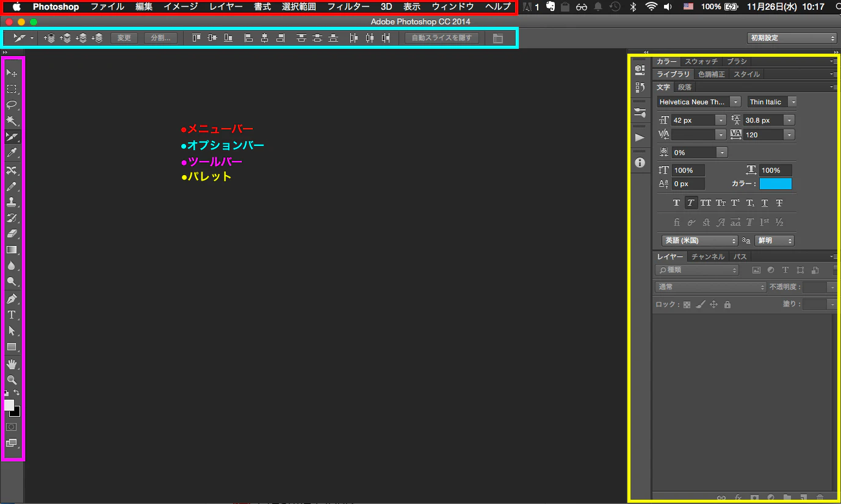
Task: Click the screen mode icon
Action: click(12, 444)
